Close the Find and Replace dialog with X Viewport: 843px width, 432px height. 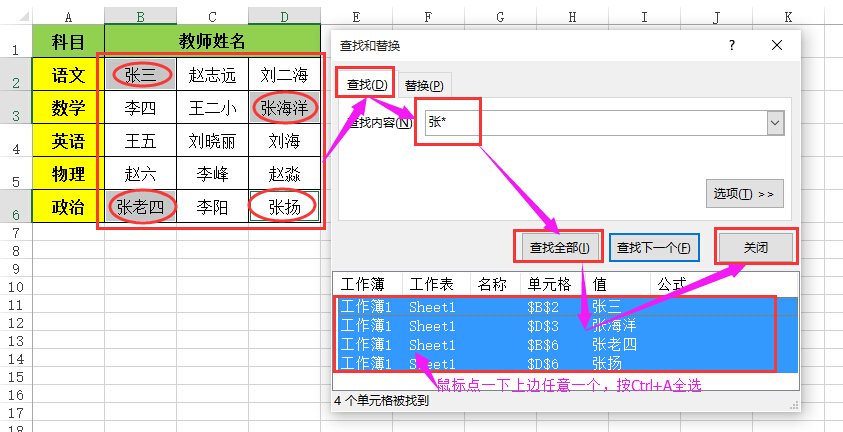click(777, 46)
